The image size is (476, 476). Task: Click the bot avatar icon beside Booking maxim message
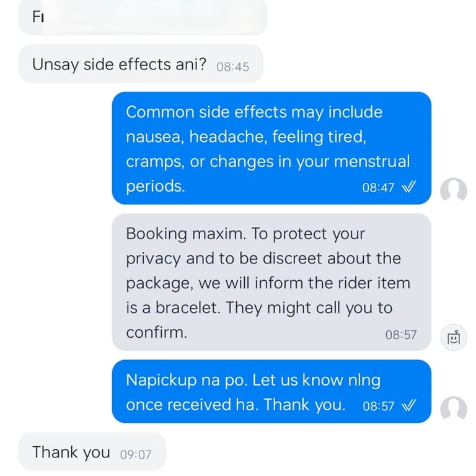click(x=454, y=337)
